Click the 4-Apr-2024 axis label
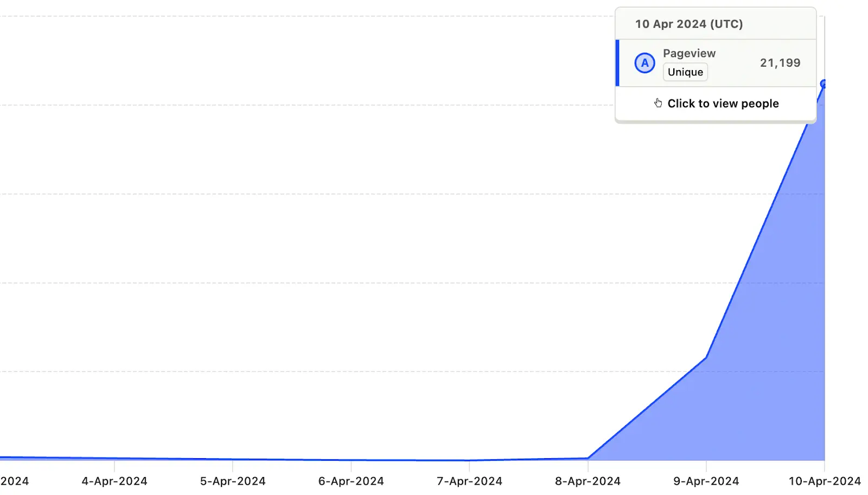The height and width of the screenshot is (495, 868). pos(114,481)
